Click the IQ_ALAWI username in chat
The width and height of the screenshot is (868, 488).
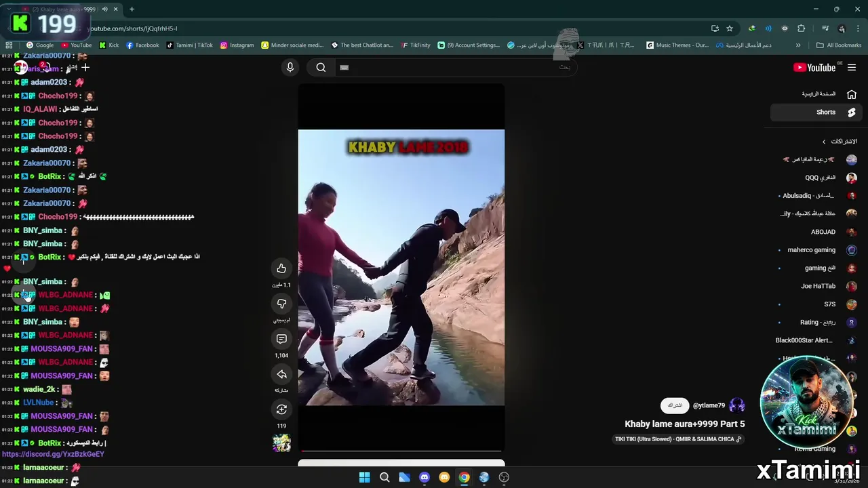(40, 109)
